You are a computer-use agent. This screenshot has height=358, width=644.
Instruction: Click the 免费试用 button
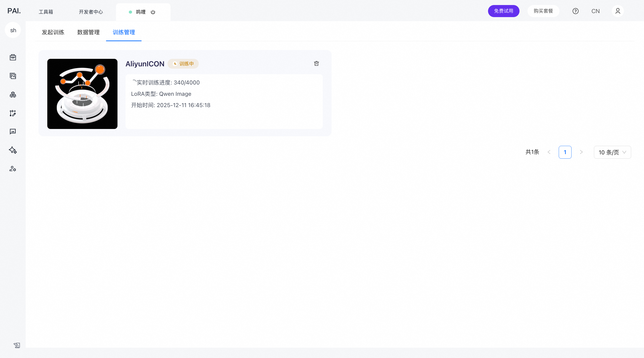click(x=503, y=11)
